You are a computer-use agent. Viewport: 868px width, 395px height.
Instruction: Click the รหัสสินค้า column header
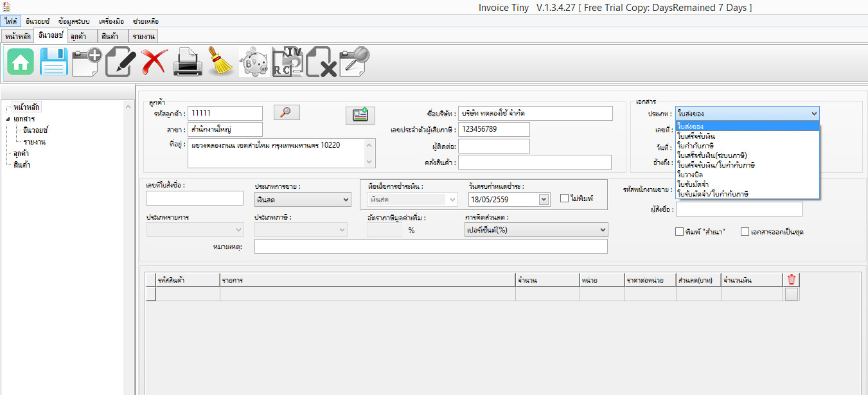188,280
